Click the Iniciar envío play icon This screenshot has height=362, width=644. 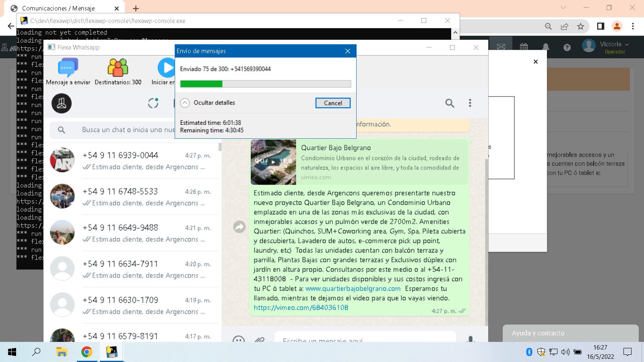pos(166,68)
